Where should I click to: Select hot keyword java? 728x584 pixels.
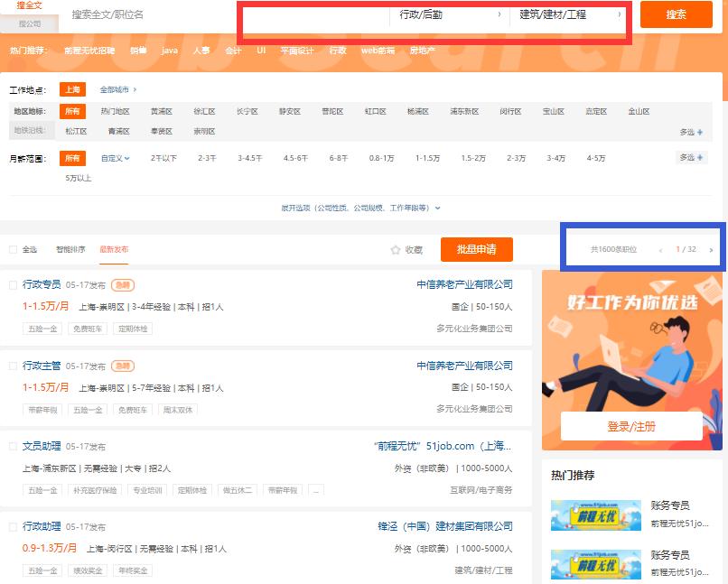coord(170,51)
